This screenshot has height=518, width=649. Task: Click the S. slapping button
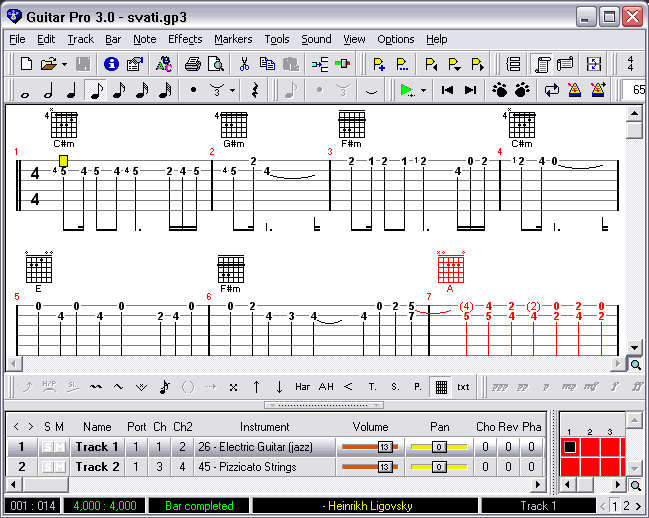[395, 387]
